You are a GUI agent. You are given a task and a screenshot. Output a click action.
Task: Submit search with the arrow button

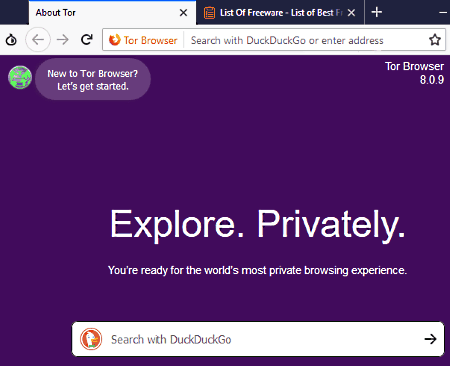click(430, 339)
